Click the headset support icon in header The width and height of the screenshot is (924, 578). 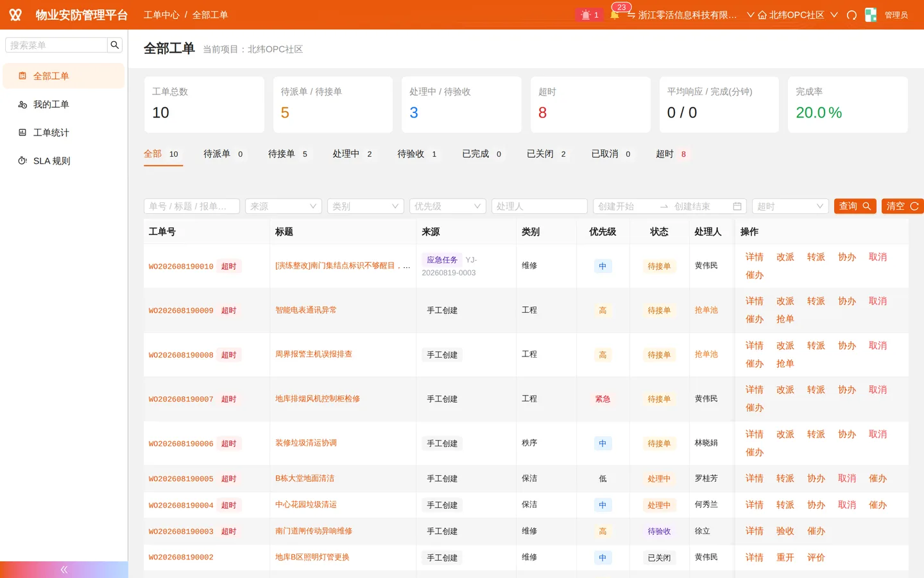851,15
